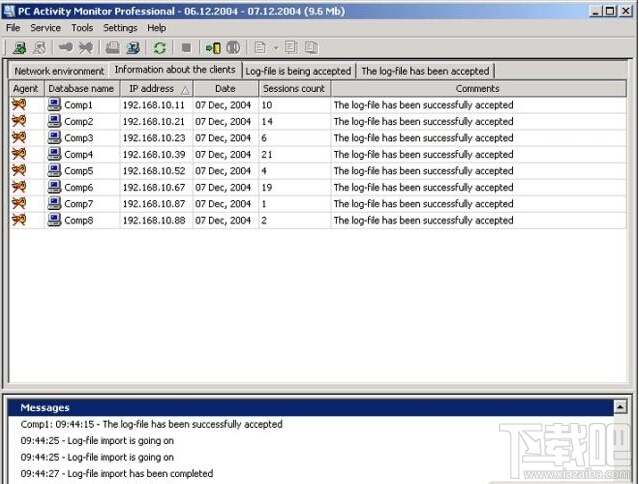This screenshot has width=639, height=484.
Task: Click sessions count 21 in Comp4 row
Action: (267, 155)
